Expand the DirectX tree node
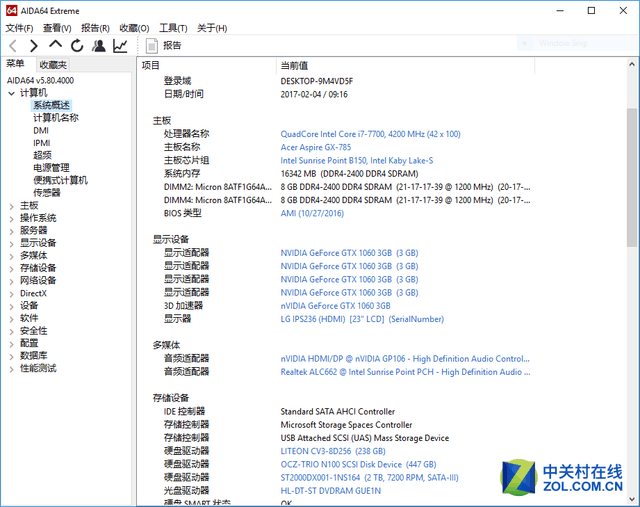The image size is (640, 507). pos(11,294)
